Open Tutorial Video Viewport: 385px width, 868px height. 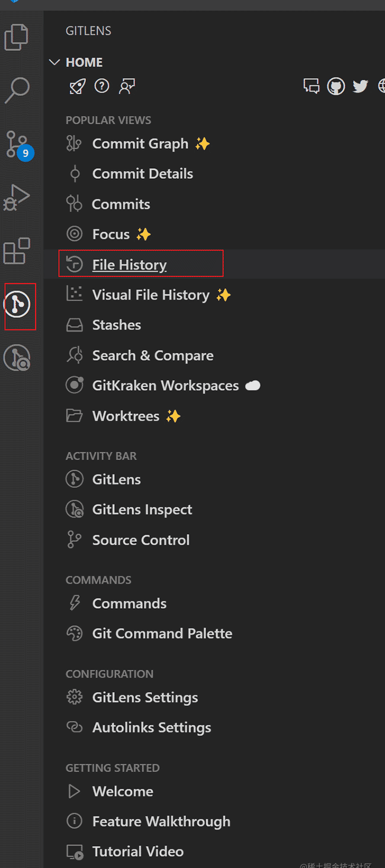pos(138,852)
